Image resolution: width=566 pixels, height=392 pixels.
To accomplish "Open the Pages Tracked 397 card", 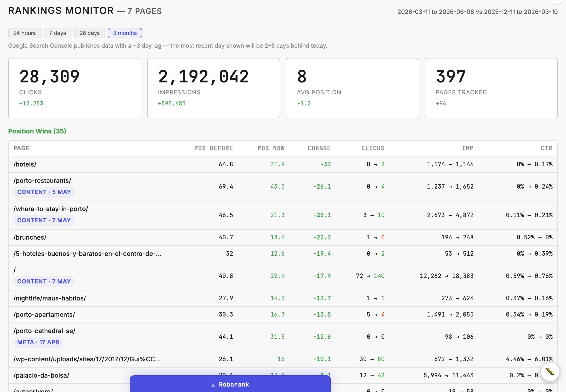I will click(x=491, y=88).
